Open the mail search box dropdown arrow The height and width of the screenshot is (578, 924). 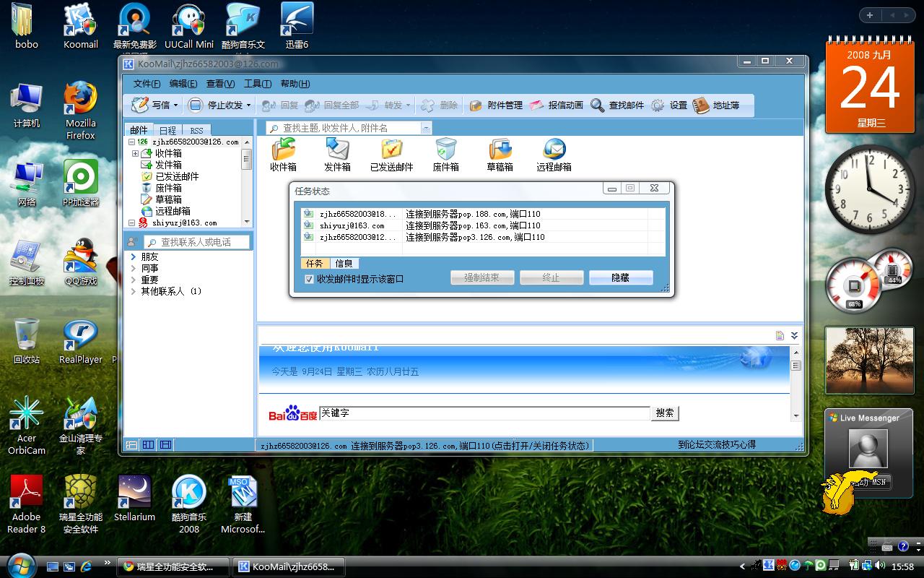coord(425,128)
